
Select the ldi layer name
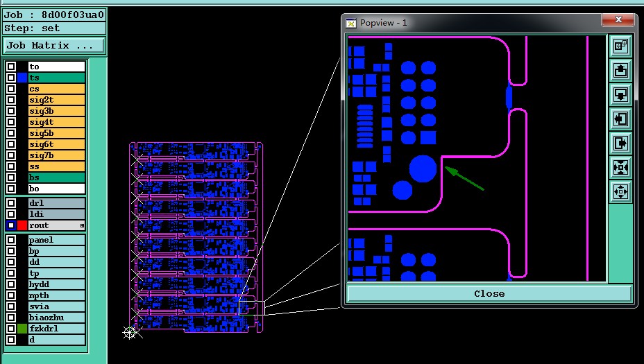coord(57,214)
